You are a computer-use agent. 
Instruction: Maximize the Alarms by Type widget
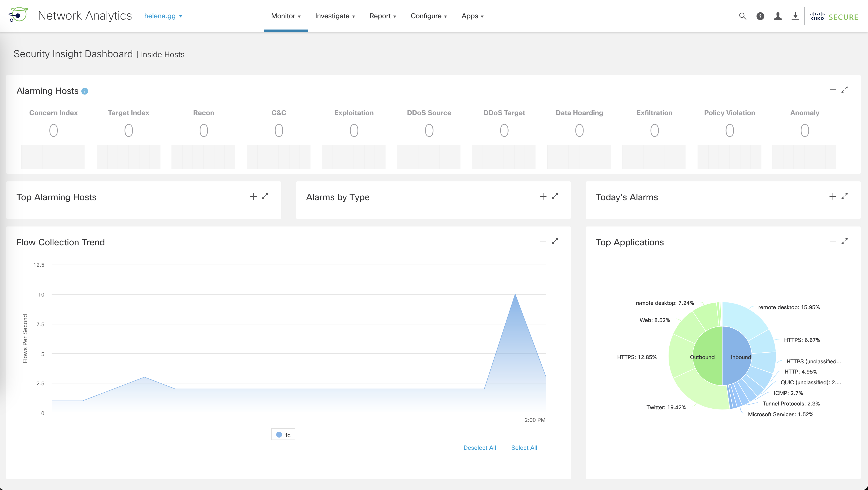pyautogui.click(x=555, y=196)
